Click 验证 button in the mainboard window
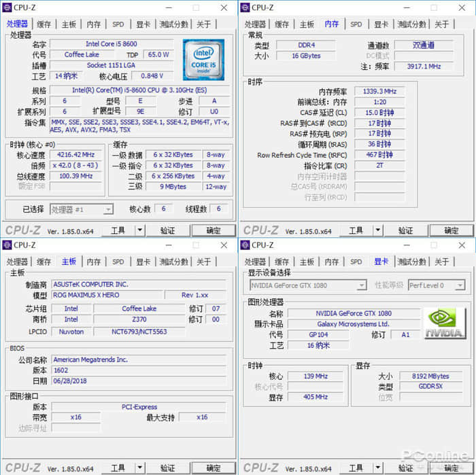 (x=167, y=468)
